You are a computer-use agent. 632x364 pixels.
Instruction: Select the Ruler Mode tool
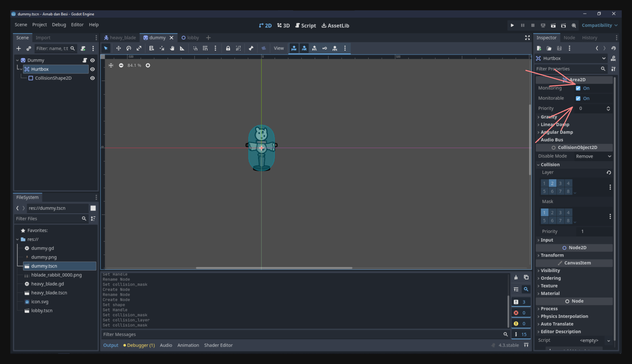pos(182,48)
